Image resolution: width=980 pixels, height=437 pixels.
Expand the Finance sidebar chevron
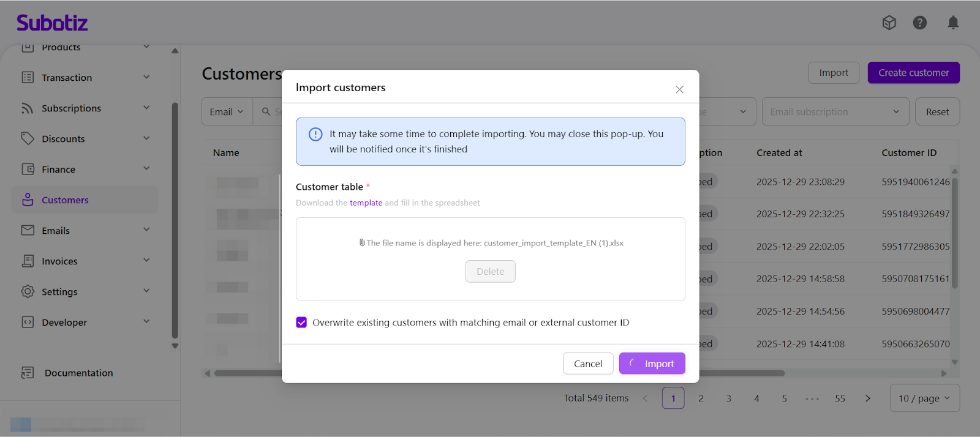[x=146, y=169]
